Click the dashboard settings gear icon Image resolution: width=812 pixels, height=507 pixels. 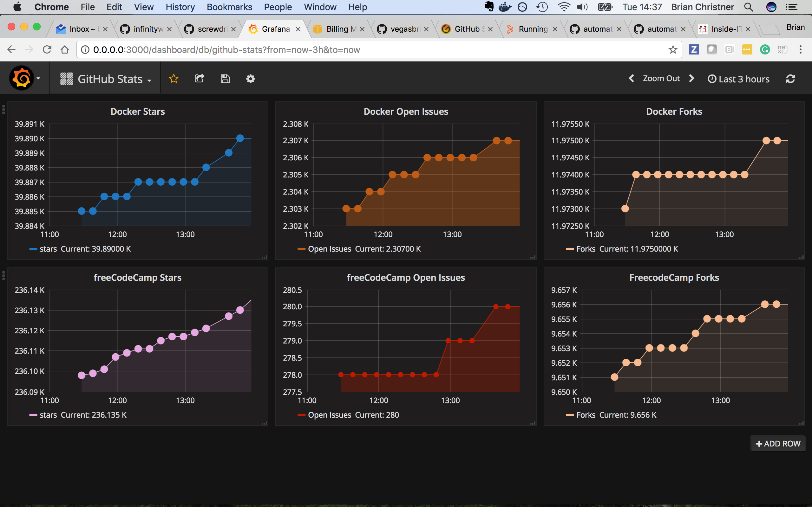pyautogui.click(x=250, y=79)
